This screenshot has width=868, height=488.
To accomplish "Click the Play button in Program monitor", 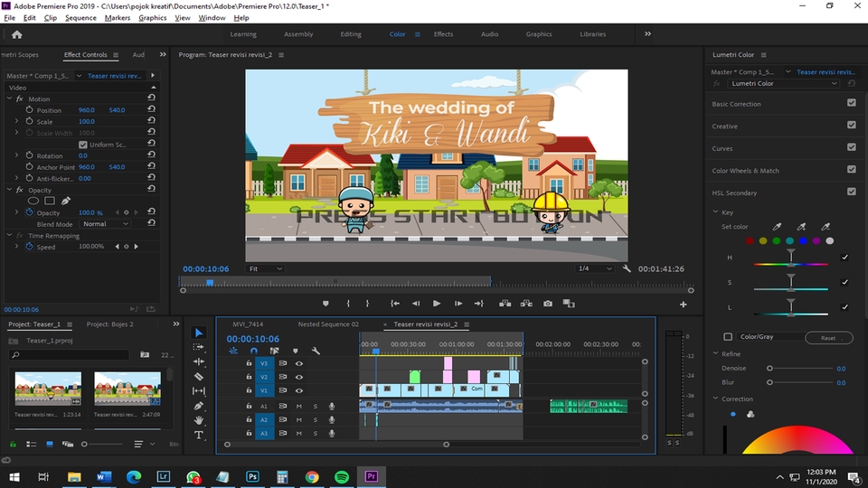I will coord(437,304).
